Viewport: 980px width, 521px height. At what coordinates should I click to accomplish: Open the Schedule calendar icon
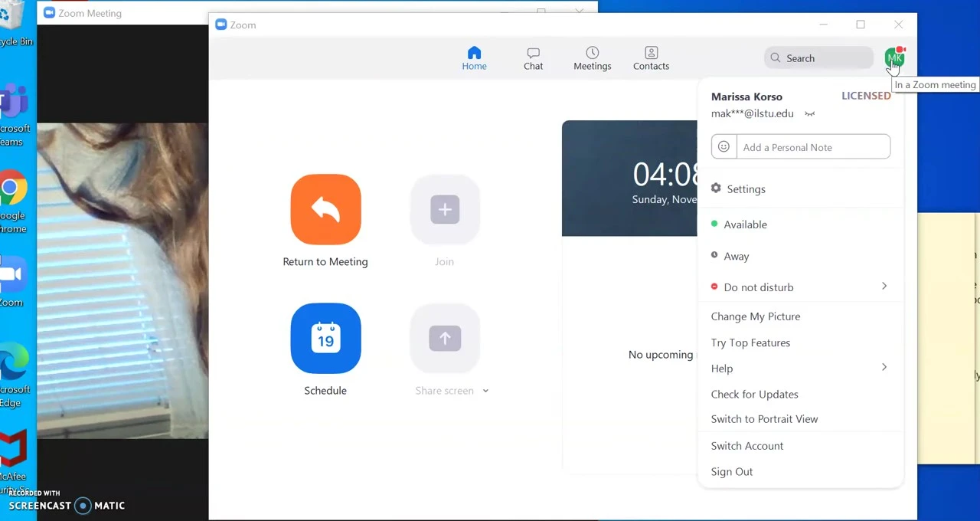[x=325, y=338]
